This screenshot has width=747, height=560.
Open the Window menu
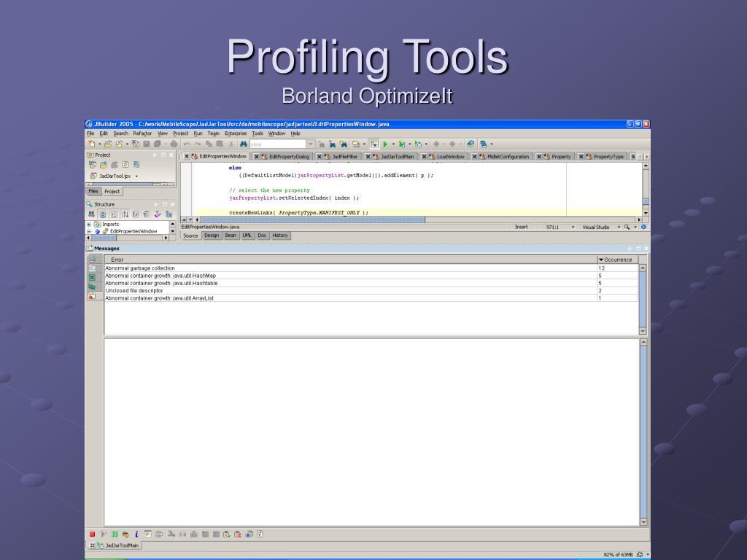click(x=276, y=133)
